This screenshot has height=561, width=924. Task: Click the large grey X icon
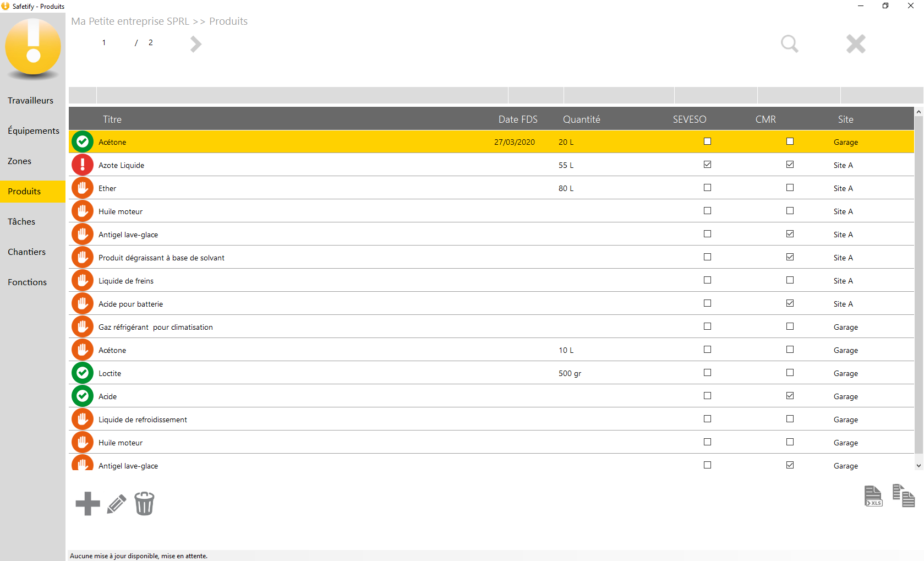point(856,44)
